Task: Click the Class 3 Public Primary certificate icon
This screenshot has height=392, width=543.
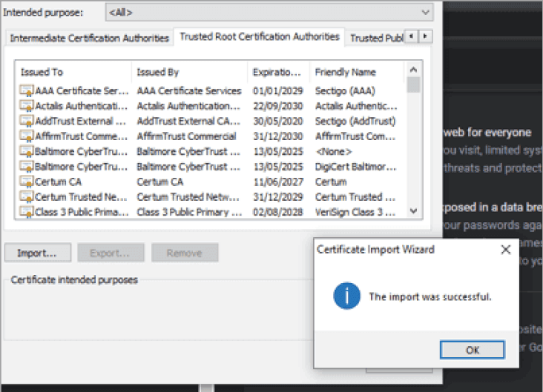Action: coord(26,212)
